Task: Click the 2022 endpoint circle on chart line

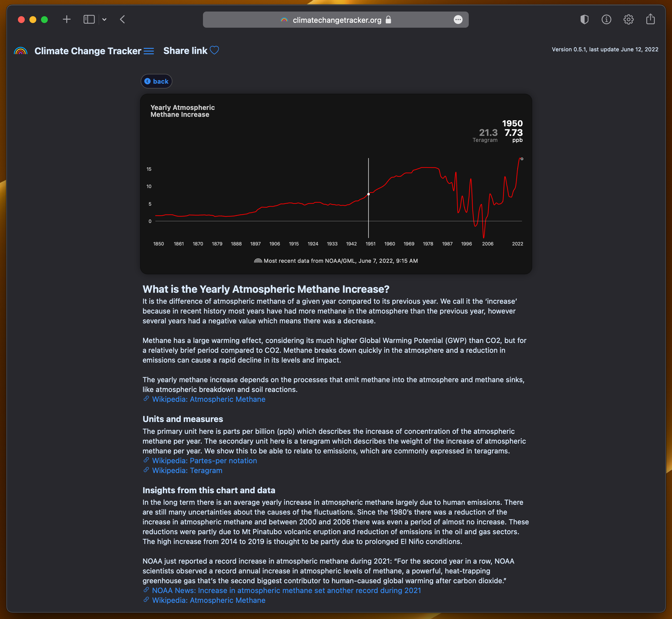Action: [522, 159]
